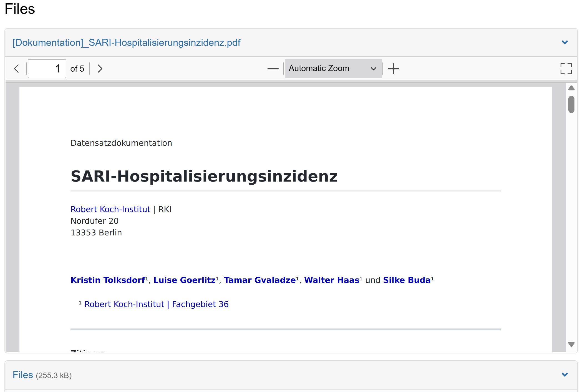Viewport: 585px width, 392px height.
Task: Collapse the PDF preview panel chevron
Action: [564, 42]
